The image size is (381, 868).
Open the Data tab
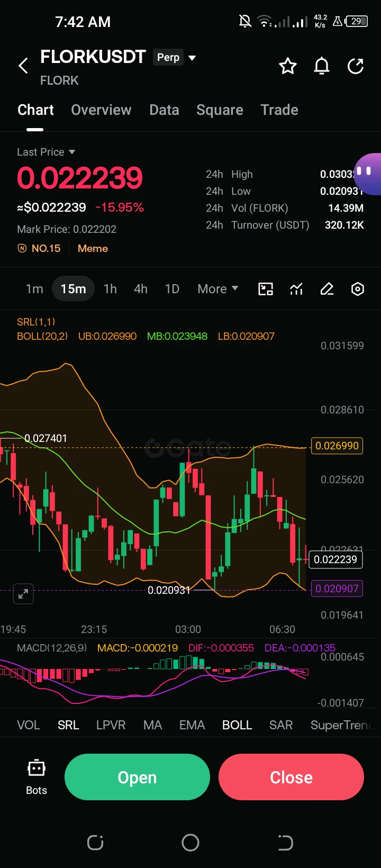click(x=164, y=110)
